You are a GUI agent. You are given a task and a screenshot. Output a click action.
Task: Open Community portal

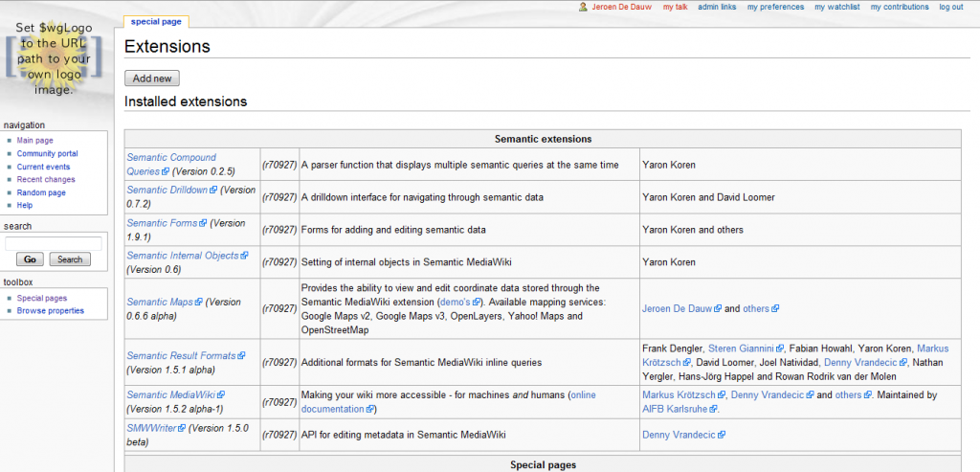[x=48, y=154]
